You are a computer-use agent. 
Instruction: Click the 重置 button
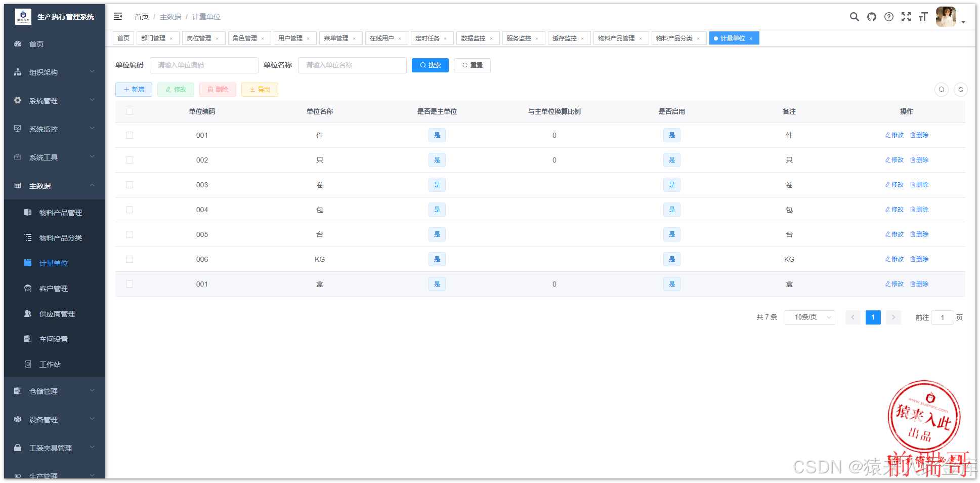pyautogui.click(x=472, y=65)
